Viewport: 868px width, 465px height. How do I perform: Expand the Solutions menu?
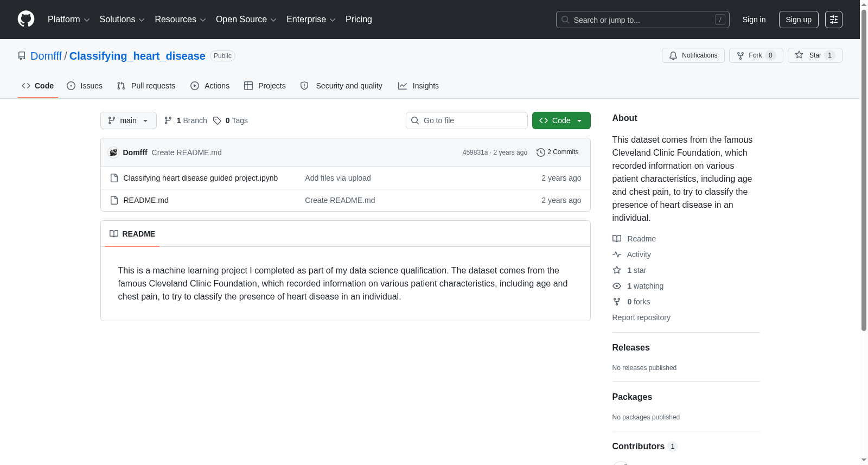pos(122,20)
